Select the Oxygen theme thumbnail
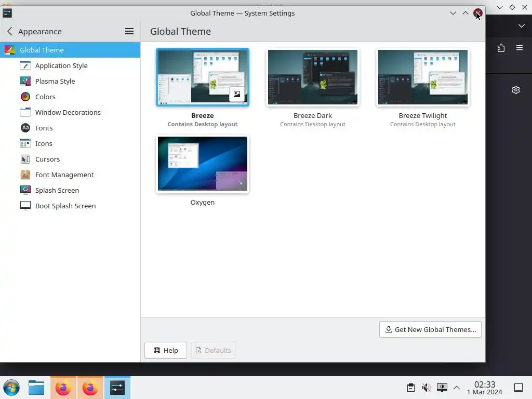532x399 pixels. point(203,164)
